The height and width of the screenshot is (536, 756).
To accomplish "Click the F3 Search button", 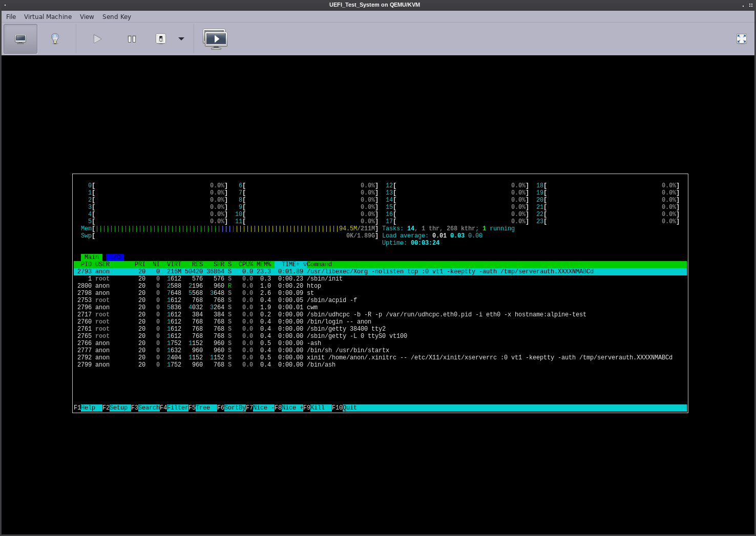I will (x=145, y=408).
